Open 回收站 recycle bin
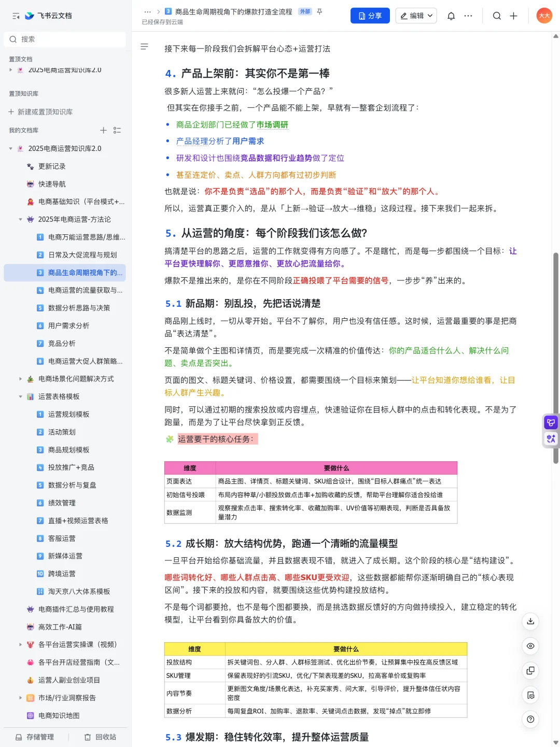The width and height of the screenshot is (560, 747). (100, 737)
